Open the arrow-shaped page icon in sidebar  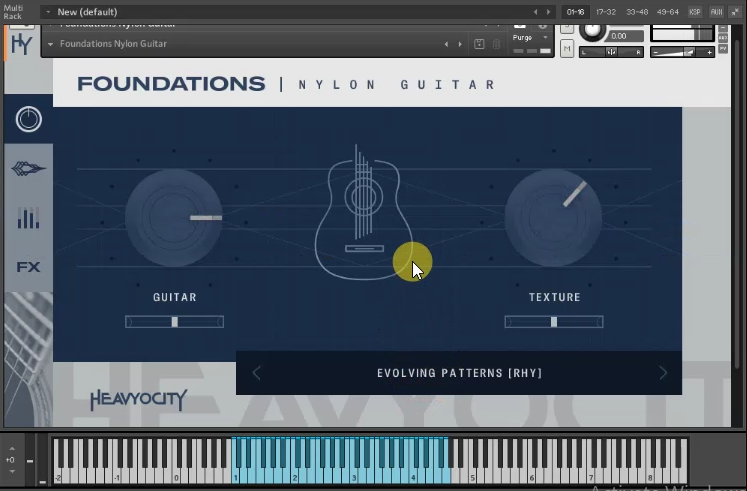pos(29,169)
